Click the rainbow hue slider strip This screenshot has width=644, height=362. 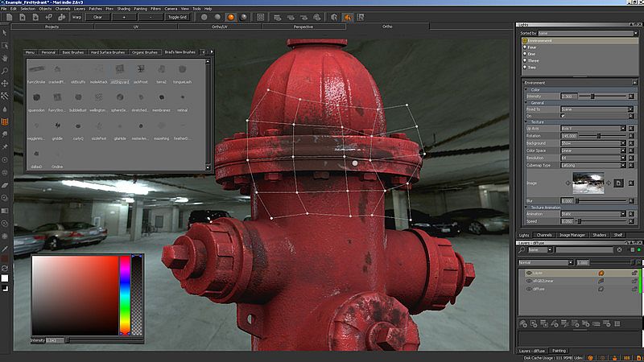tap(125, 295)
